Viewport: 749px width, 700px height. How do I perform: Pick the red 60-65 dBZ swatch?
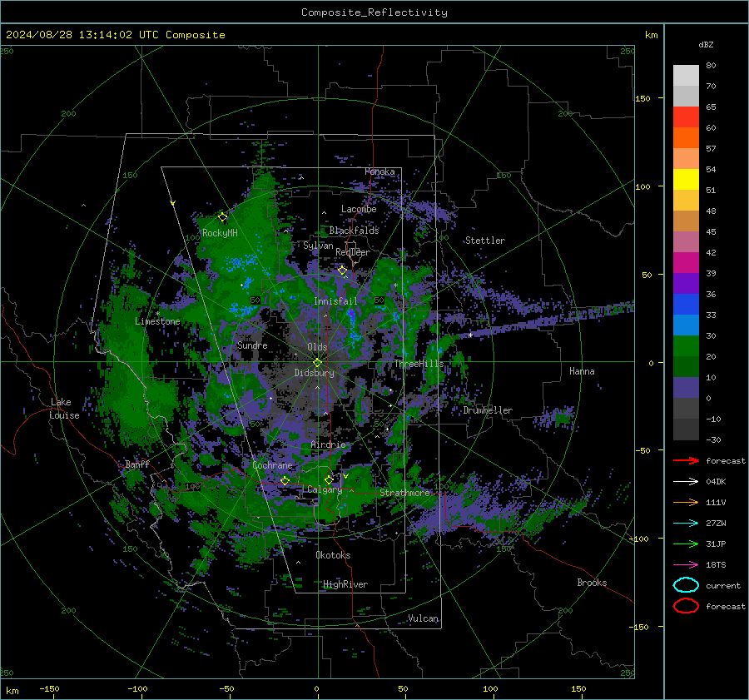(686, 117)
